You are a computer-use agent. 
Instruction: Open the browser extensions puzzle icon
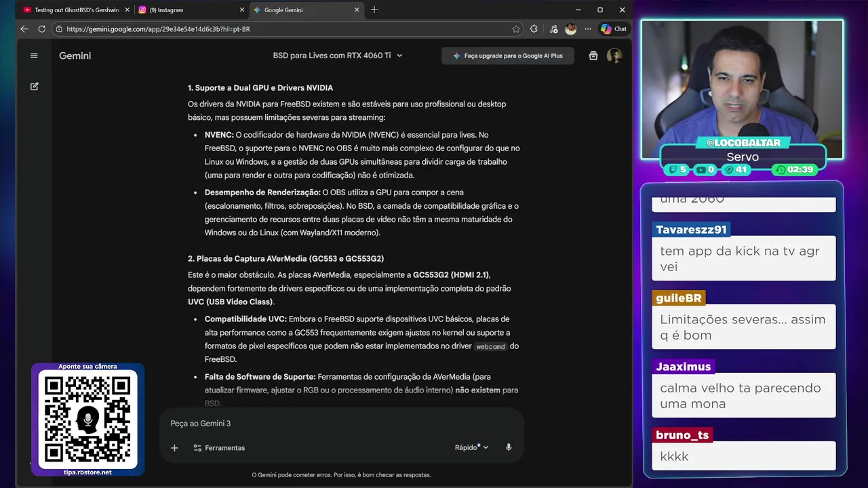(x=534, y=29)
